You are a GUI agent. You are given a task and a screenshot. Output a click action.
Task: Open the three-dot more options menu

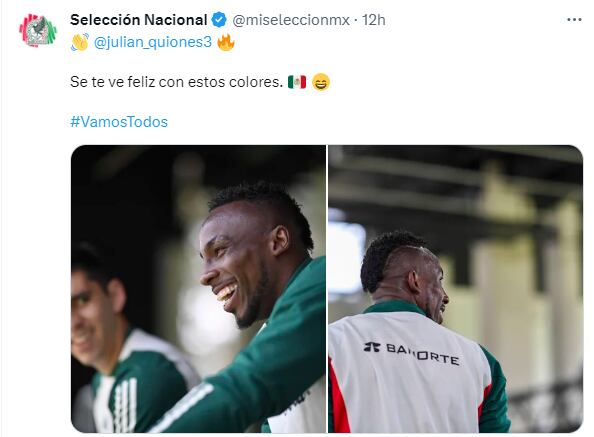574,20
